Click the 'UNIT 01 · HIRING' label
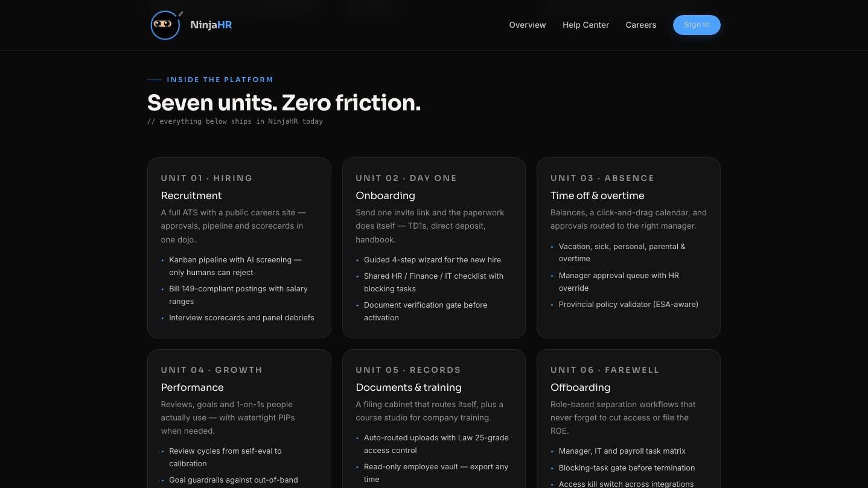This screenshot has height=488, width=868. pos(206,178)
